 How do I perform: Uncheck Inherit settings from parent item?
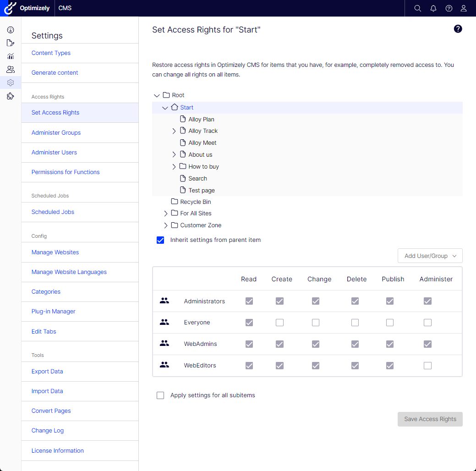coord(160,240)
